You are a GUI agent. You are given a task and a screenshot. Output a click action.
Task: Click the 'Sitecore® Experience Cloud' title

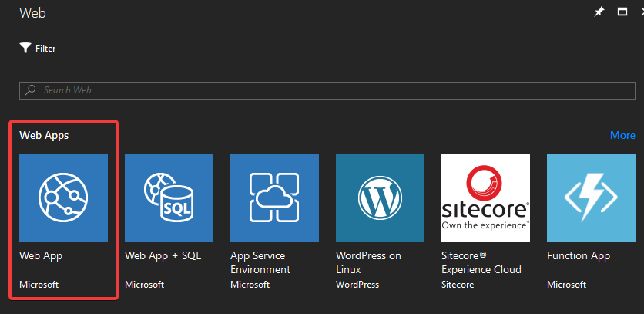coord(481,262)
